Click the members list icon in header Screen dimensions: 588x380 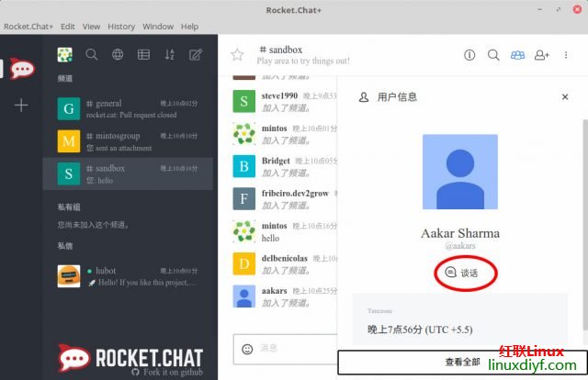[x=518, y=55]
